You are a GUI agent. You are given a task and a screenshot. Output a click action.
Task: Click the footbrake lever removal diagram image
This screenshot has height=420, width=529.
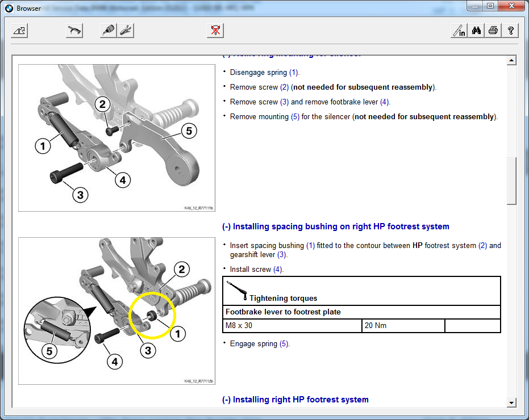coord(116,138)
